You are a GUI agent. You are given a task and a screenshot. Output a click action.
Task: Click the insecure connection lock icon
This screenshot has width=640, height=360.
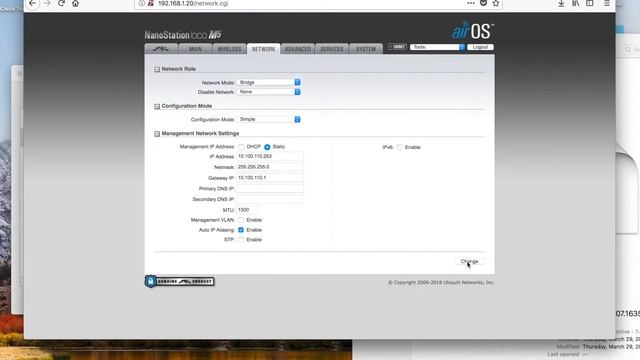click(x=151, y=3)
